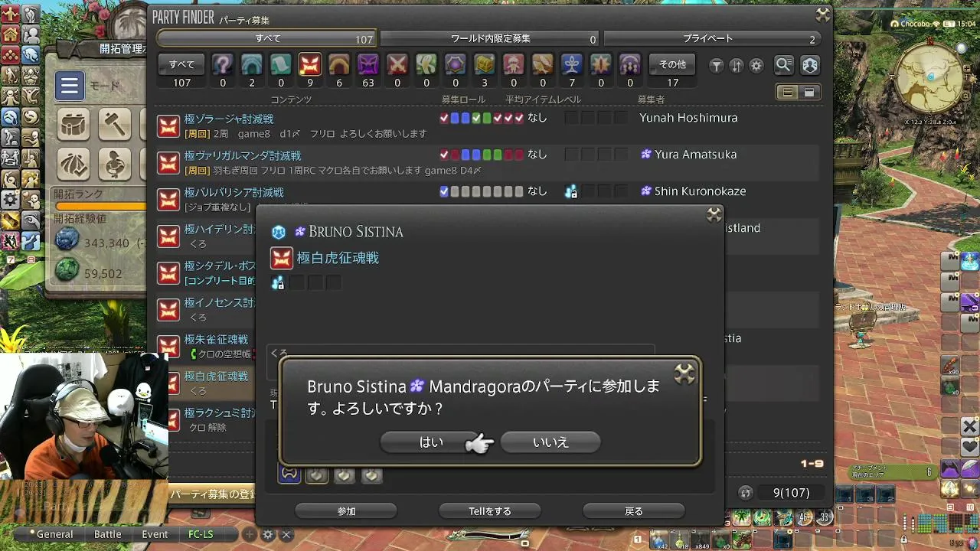
Task: Click the minimap in the corner
Action: (x=931, y=78)
